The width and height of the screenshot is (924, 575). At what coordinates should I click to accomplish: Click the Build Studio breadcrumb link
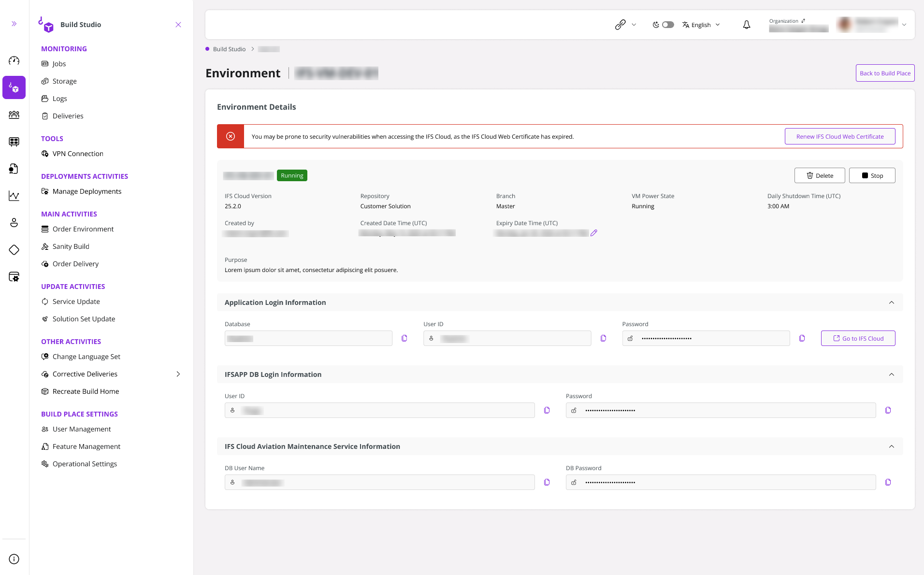coord(229,49)
